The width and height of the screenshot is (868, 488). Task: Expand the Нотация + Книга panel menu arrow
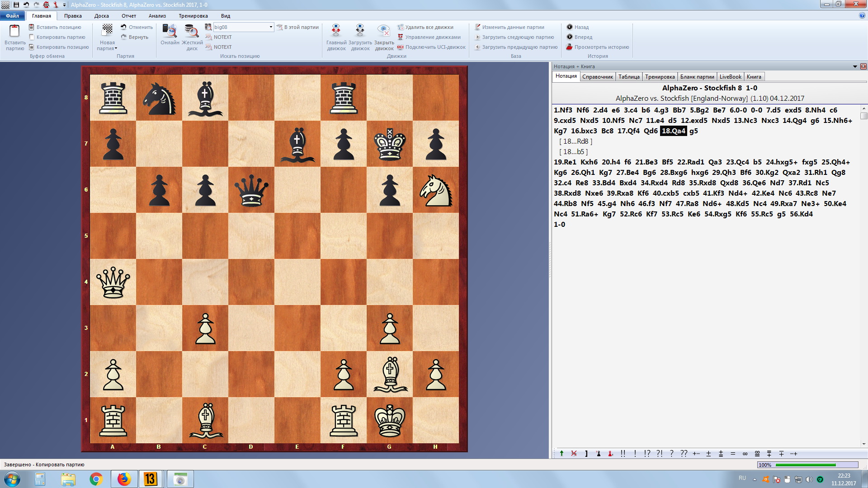click(x=855, y=66)
